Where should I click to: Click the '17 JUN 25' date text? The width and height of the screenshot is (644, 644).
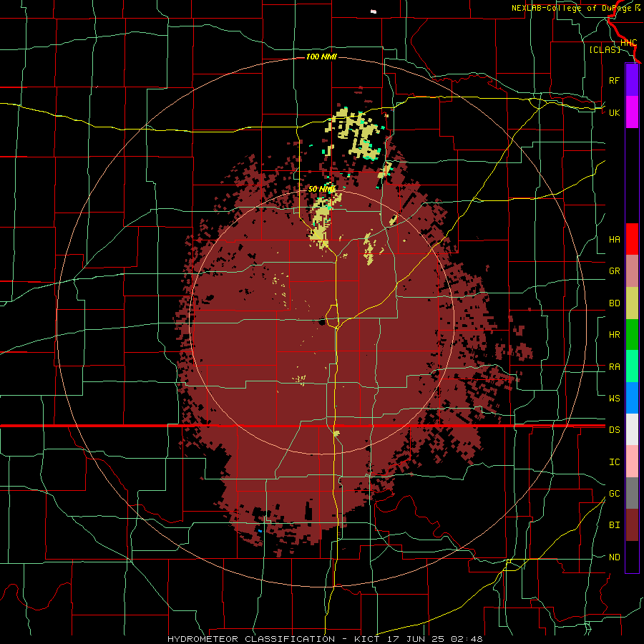(415, 639)
